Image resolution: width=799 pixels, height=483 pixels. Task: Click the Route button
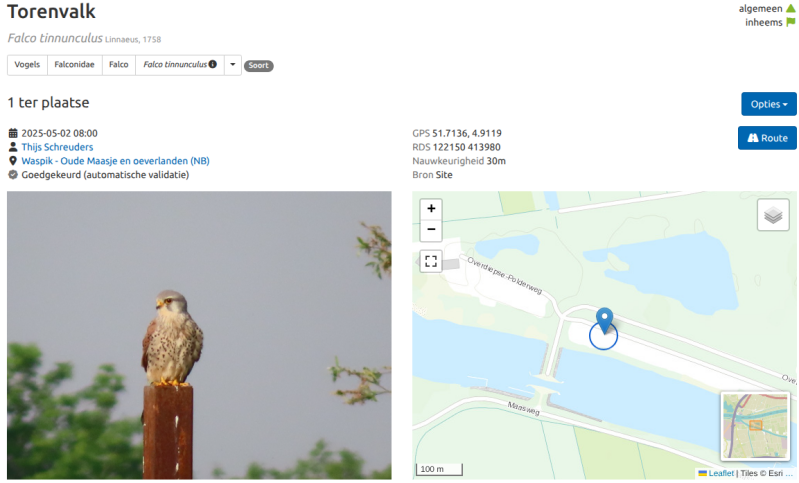[767, 138]
